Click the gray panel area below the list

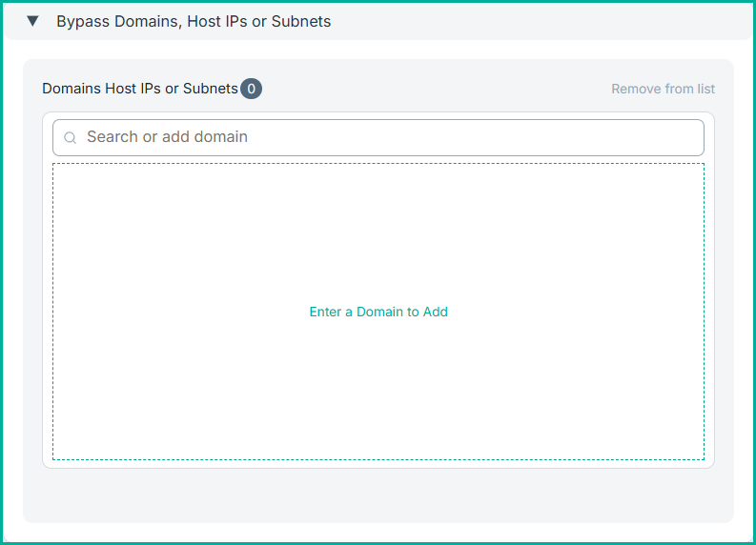pyautogui.click(x=378, y=495)
